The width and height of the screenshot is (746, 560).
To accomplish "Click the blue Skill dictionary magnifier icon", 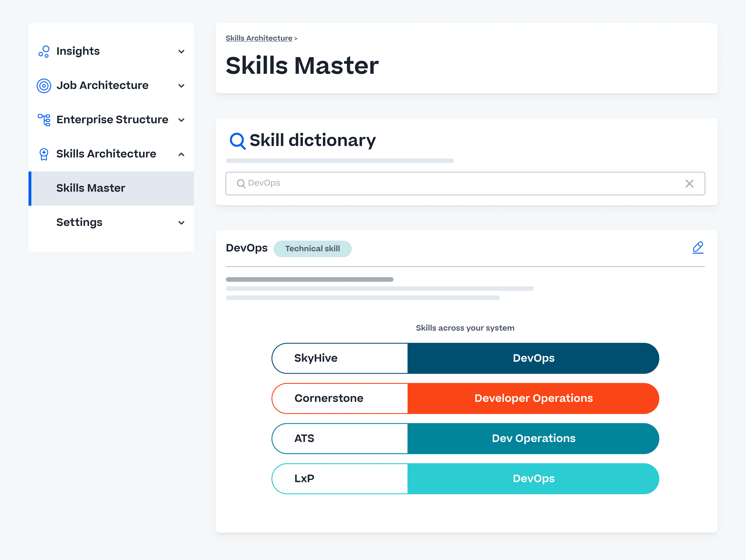I will click(x=238, y=141).
